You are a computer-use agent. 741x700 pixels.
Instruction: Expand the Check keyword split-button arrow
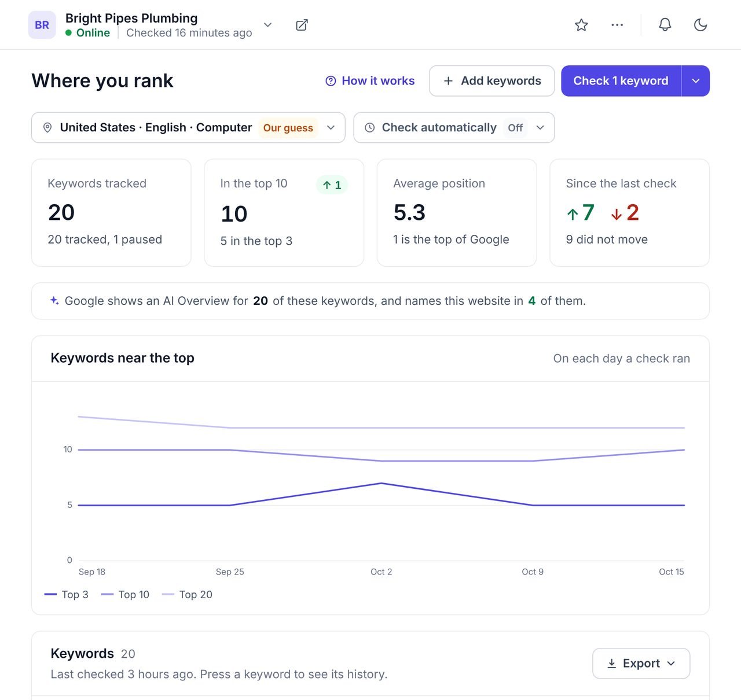coord(696,81)
